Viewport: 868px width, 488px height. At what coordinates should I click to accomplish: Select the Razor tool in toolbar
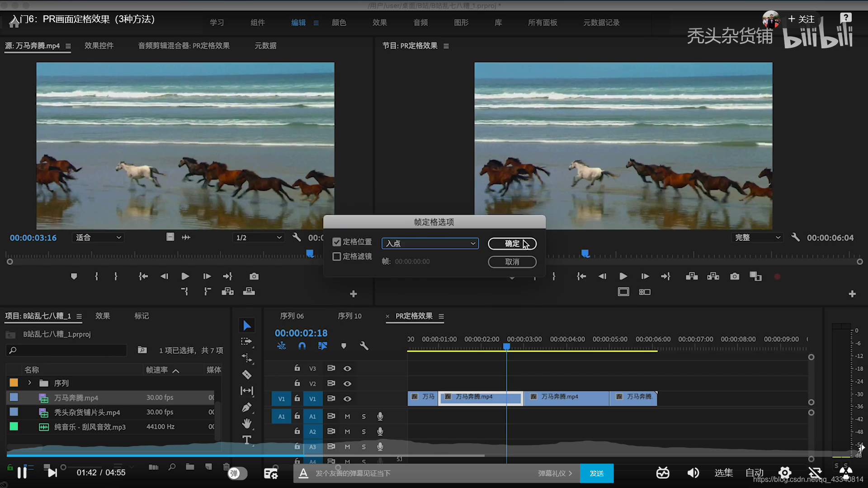click(246, 375)
